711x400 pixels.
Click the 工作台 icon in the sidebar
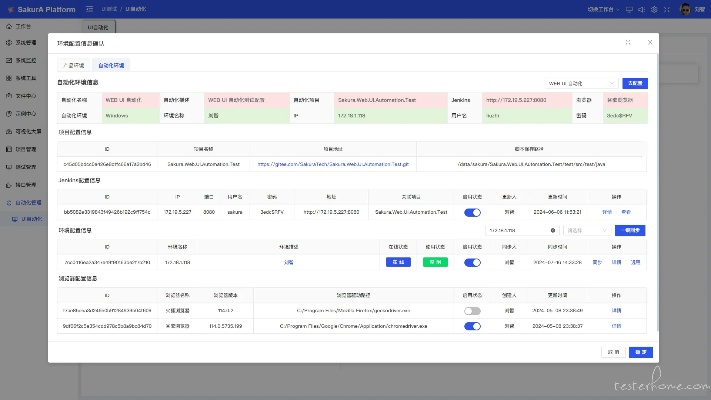(9, 27)
